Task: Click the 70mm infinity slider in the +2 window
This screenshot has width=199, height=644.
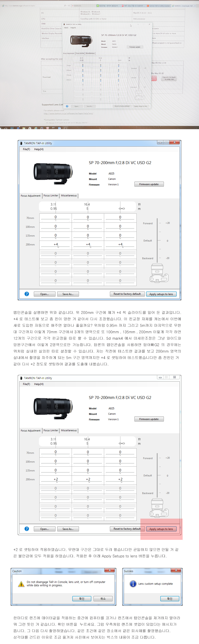Action: 120,454
